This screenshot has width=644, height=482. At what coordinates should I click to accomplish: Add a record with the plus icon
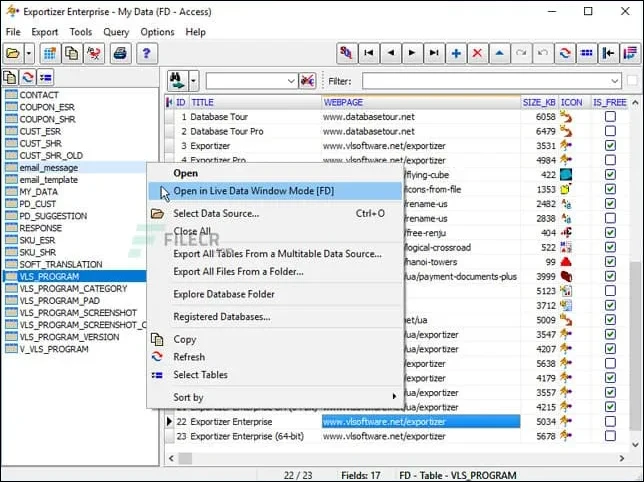pos(456,53)
